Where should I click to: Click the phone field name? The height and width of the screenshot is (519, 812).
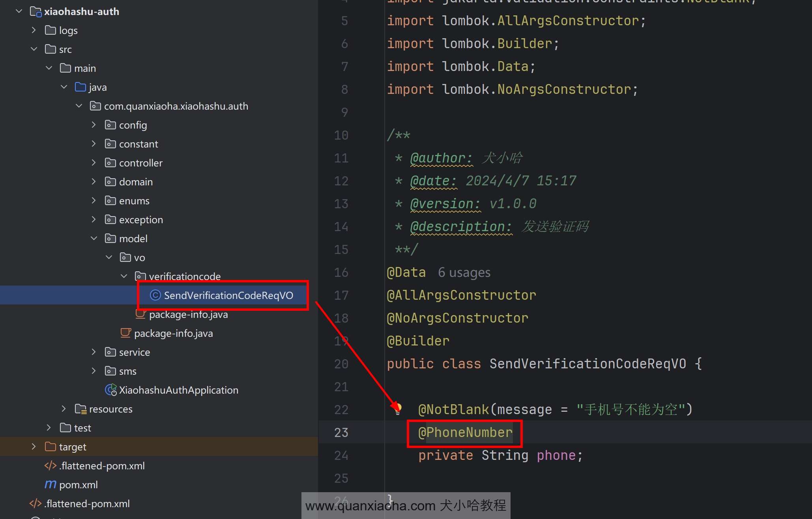point(556,456)
